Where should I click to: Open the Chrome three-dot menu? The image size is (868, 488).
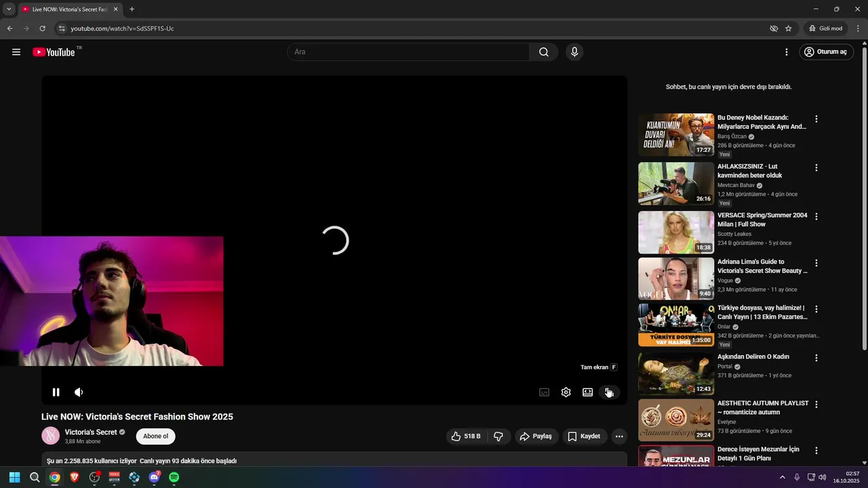pos(858,28)
